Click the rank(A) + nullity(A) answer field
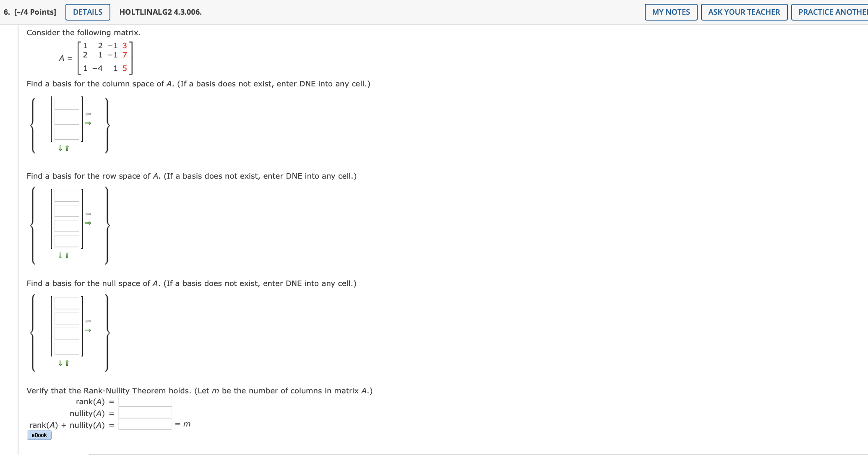 pos(145,425)
